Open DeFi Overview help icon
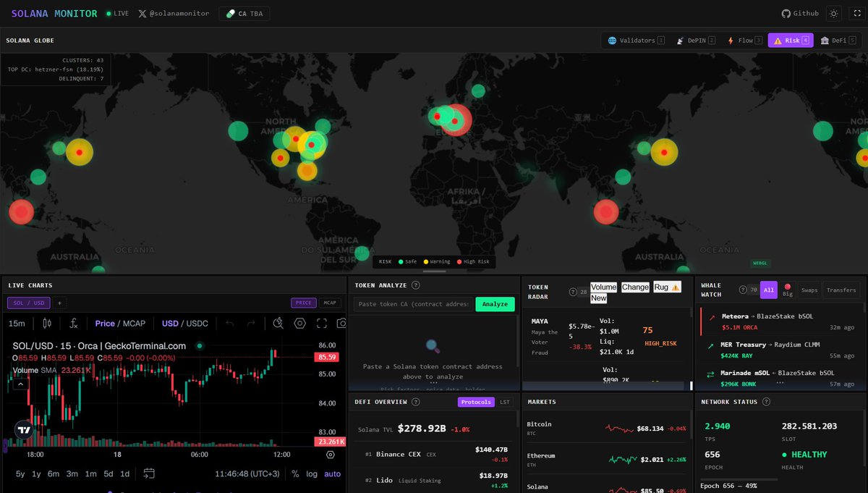868x493 pixels. 416,402
